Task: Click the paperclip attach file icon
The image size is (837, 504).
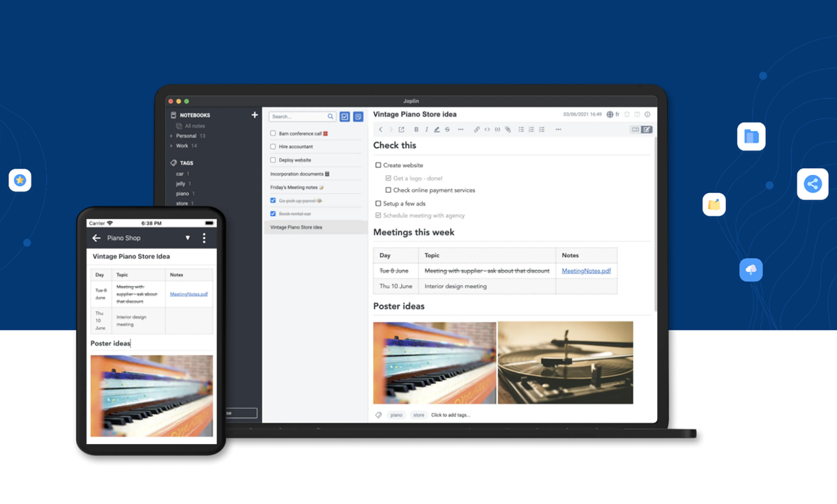Action: coord(508,130)
